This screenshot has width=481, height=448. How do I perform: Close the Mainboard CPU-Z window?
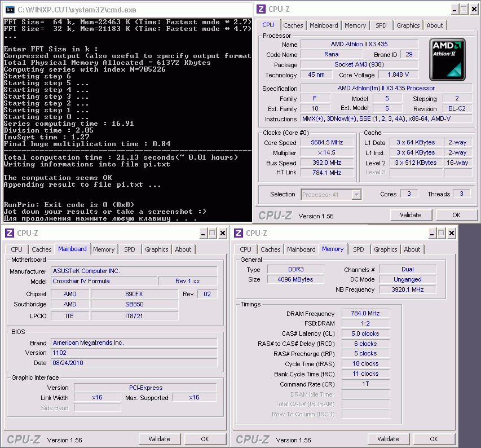coord(223,234)
